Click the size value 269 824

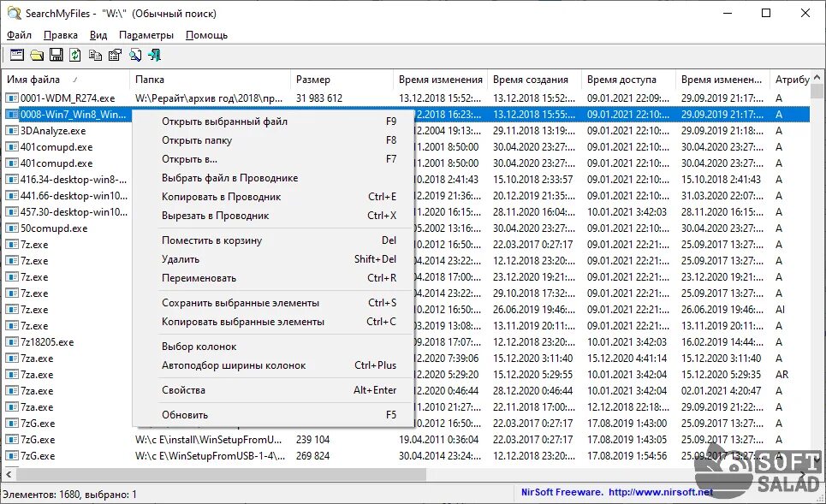click(312, 456)
